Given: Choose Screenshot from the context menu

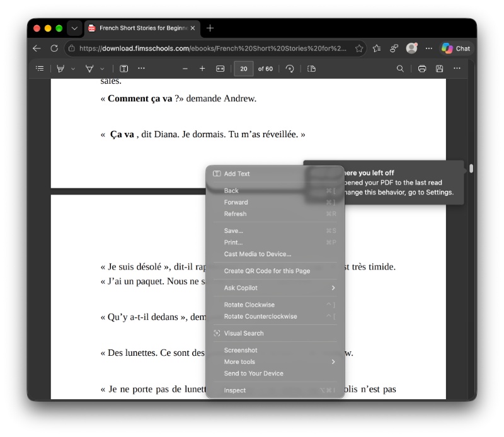Looking at the screenshot, I should click(275, 350).
